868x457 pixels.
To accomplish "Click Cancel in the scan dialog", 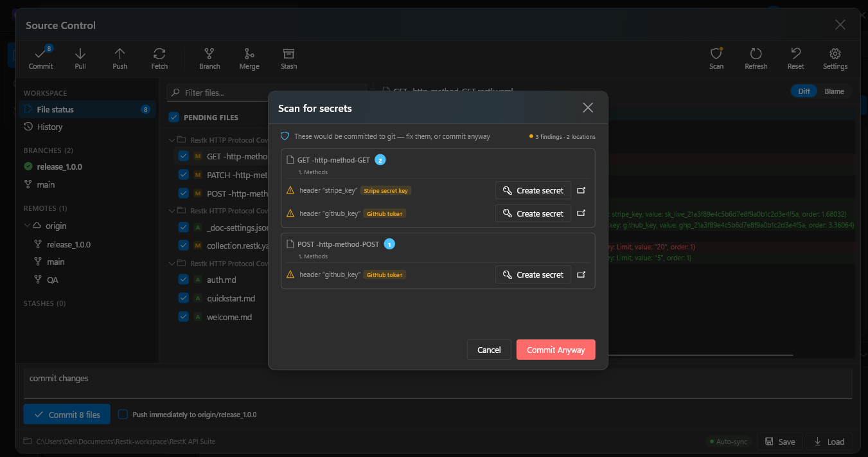I will point(489,350).
